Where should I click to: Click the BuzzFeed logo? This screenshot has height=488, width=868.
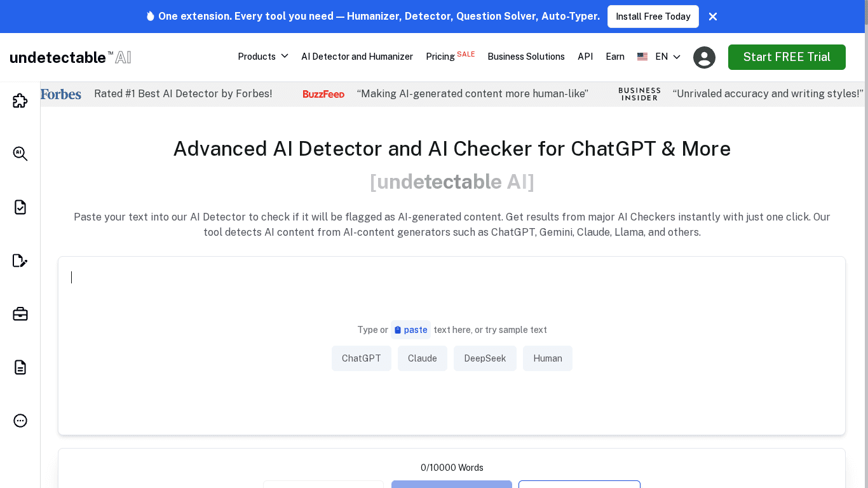click(x=323, y=94)
